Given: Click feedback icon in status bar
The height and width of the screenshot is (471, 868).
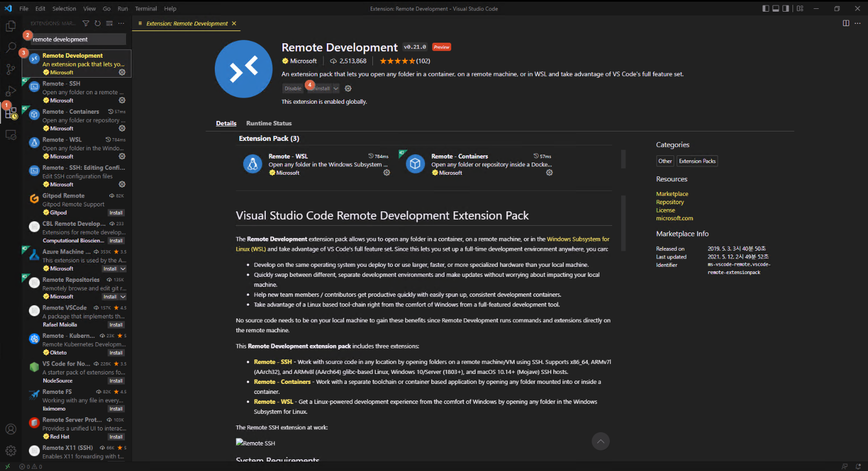Looking at the screenshot, I should (x=845, y=467).
